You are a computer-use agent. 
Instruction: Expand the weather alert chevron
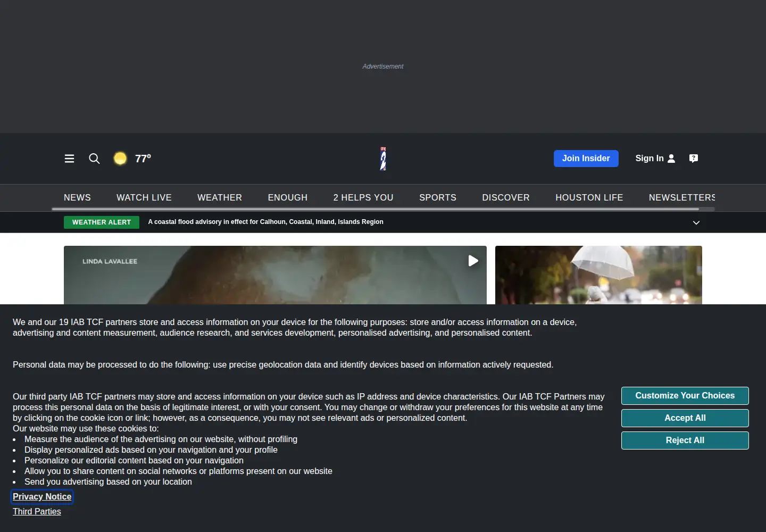click(x=696, y=222)
